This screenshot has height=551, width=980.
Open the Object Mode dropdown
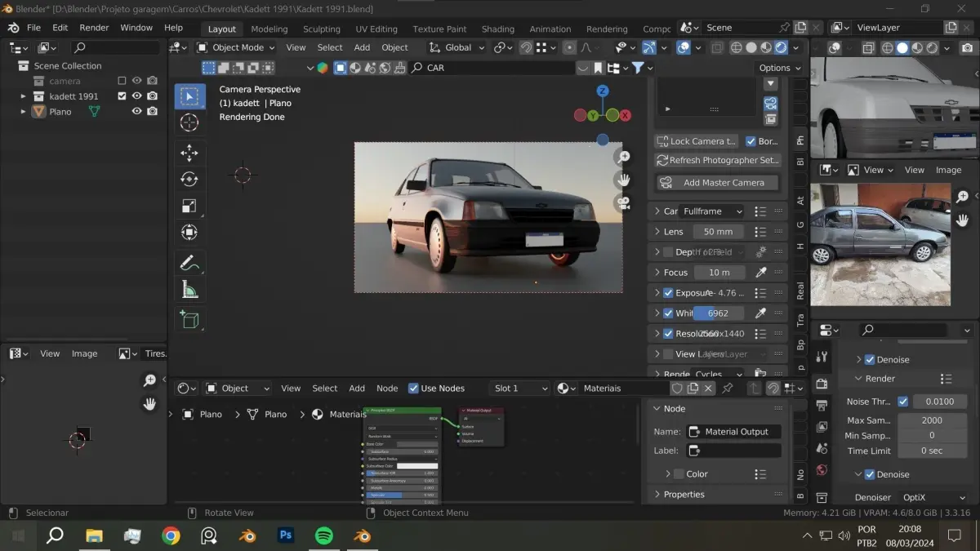[x=237, y=47]
